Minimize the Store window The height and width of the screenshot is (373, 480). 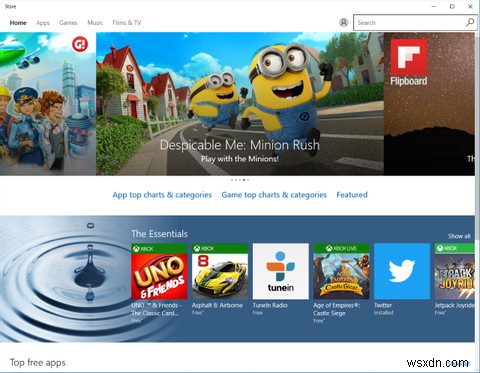tap(434, 6)
